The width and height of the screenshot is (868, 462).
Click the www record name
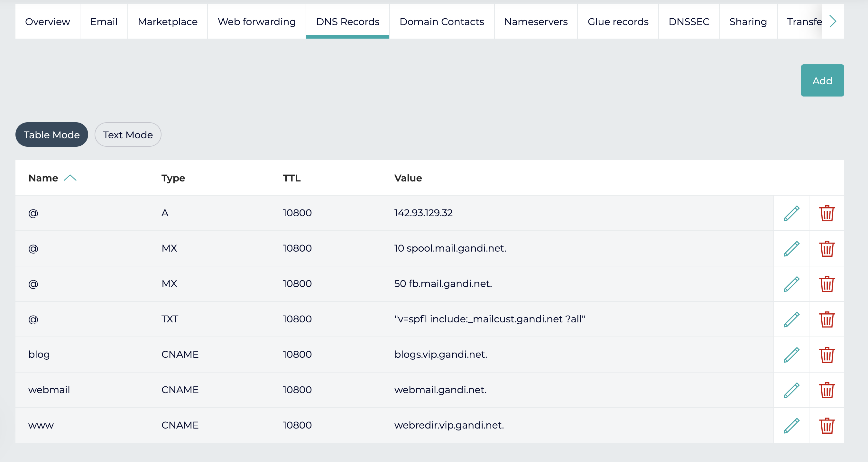tap(41, 425)
